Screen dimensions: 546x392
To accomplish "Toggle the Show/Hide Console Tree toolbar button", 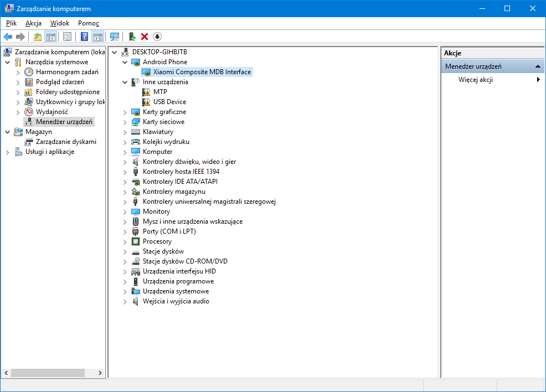I will click(50, 37).
